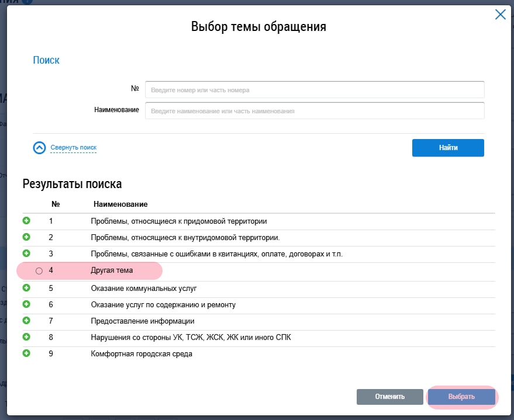Open row 6 plus icon for содержанию и ремонту
514x420 pixels.
[26, 304]
